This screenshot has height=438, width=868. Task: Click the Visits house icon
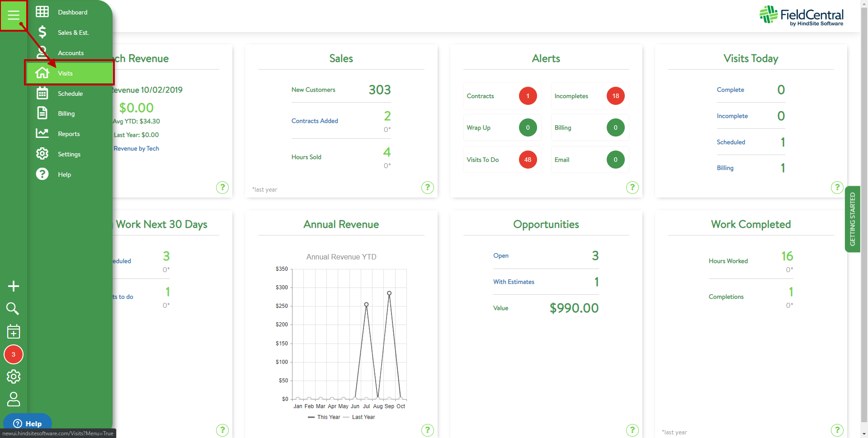point(42,73)
